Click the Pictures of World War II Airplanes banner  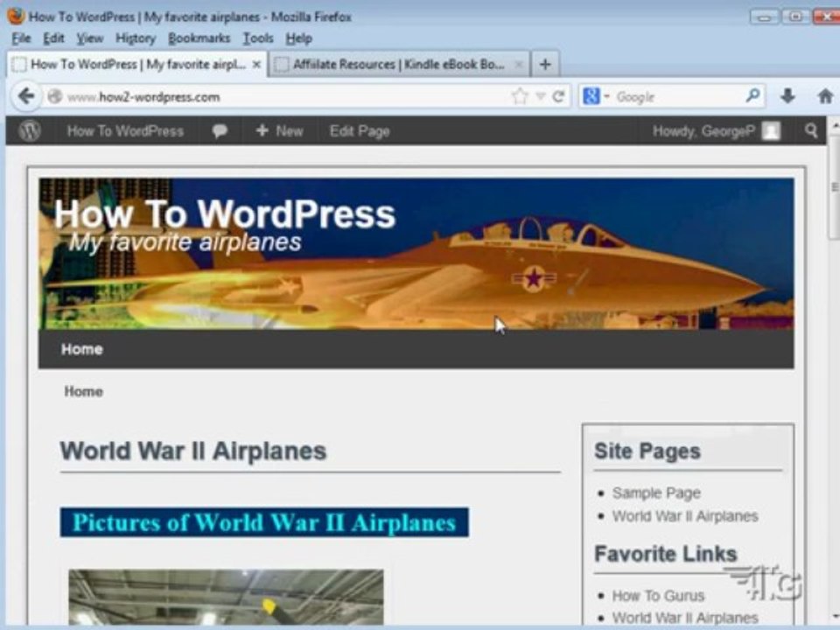tap(264, 522)
